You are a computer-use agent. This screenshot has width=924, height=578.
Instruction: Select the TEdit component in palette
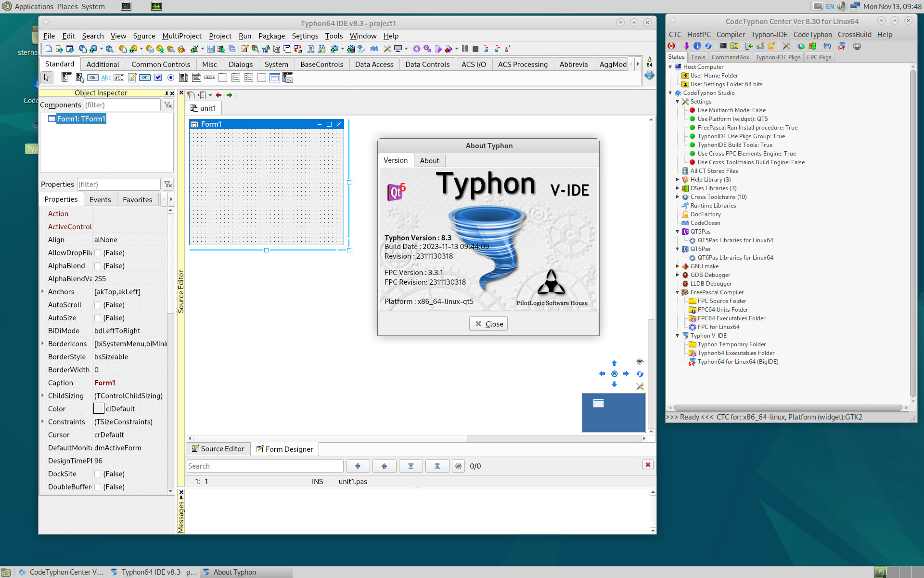pyautogui.click(x=119, y=78)
